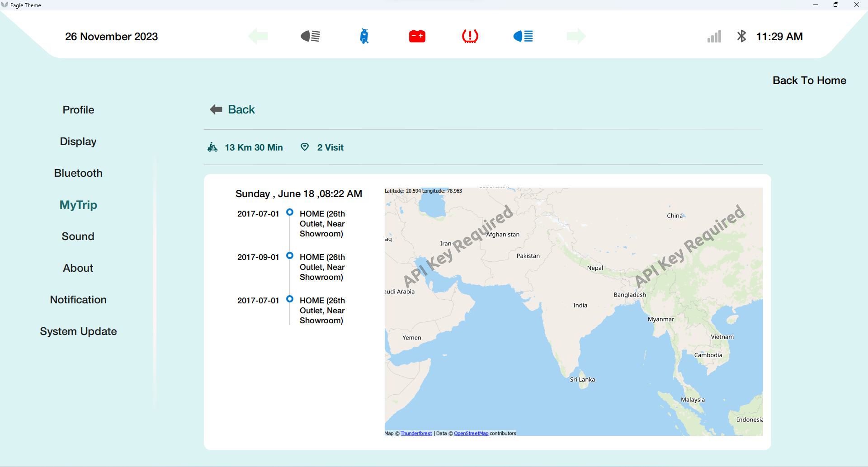
Task: Click Back To Home
Action: click(809, 80)
